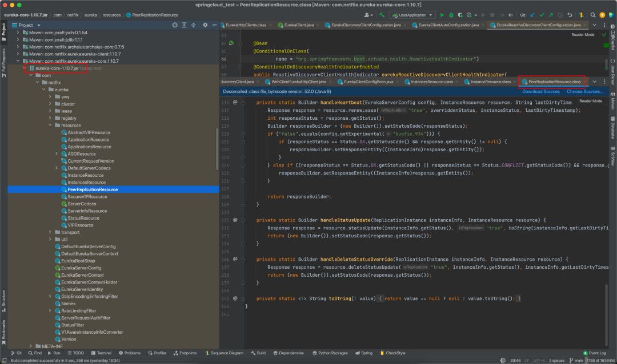
Task: Run with coverage icon in toolbar
Action: (x=460, y=15)
